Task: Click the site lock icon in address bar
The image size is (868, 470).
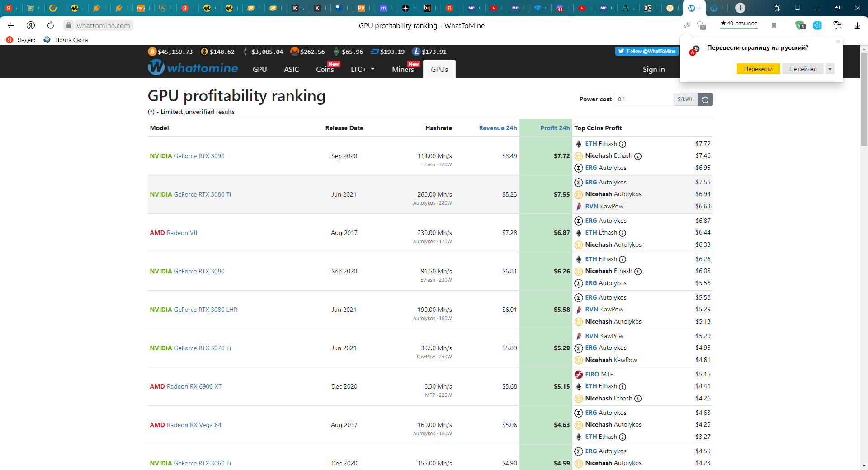Action: click(x=69, y=25)
